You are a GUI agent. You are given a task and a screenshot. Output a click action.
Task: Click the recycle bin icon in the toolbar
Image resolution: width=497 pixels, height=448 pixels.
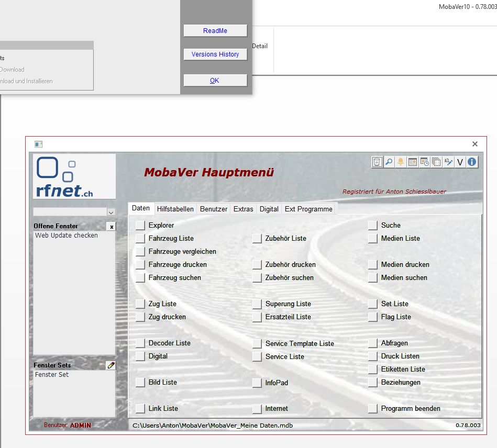[x=377, y=162]
